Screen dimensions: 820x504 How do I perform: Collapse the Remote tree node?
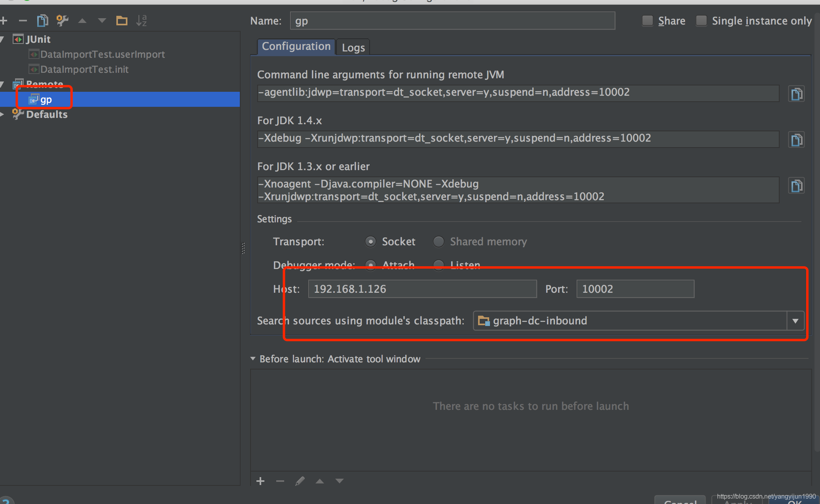click(2, 84)
